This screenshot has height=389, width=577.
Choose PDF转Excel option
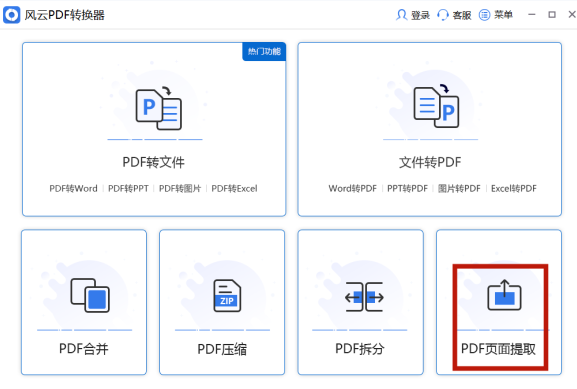(234, 188)
